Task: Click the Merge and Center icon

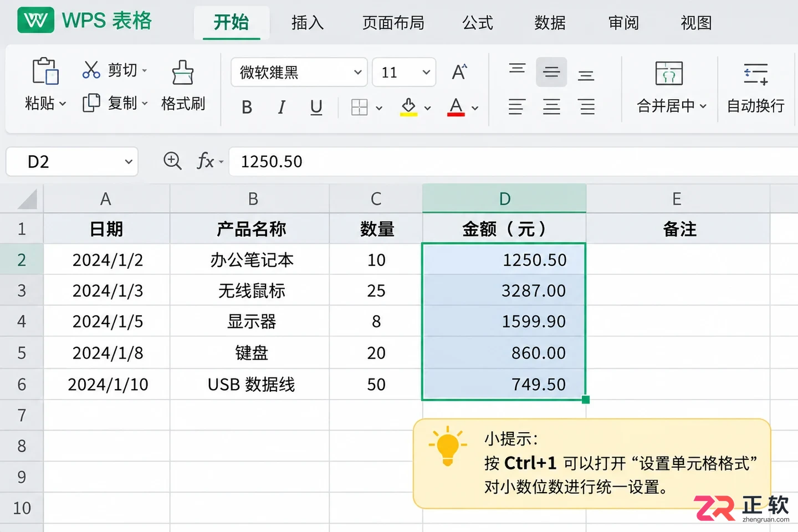Action: (669, 73)
